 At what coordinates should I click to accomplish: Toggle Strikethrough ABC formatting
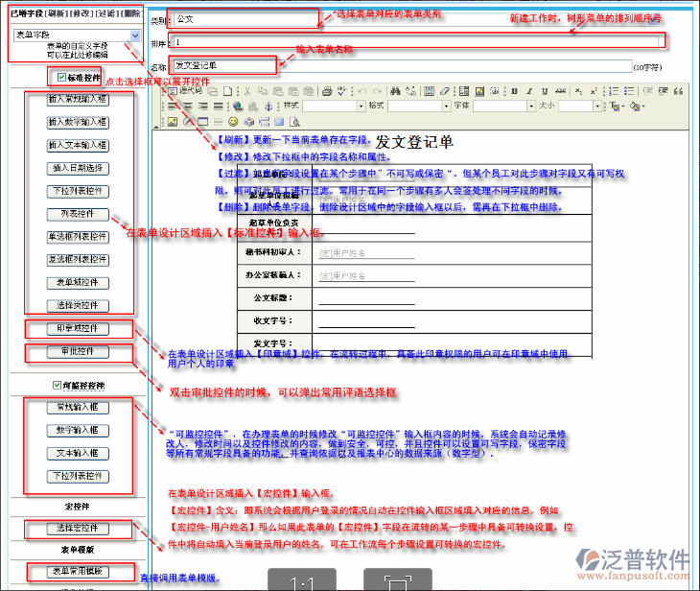[x=560, y=91]
